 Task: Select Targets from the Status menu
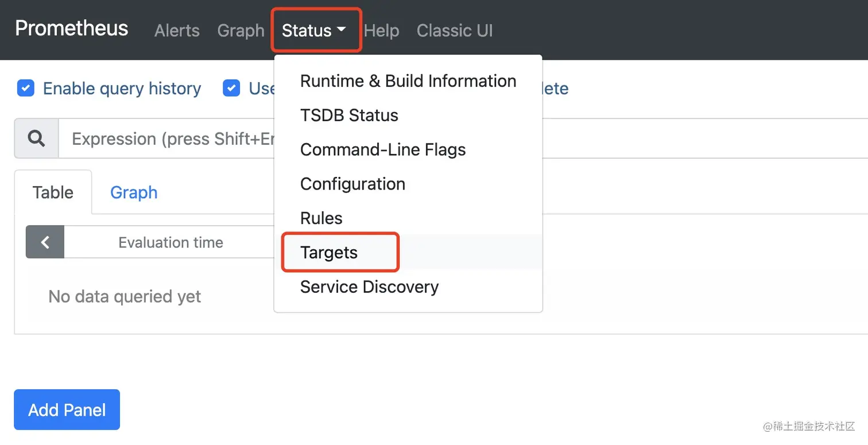329,253
